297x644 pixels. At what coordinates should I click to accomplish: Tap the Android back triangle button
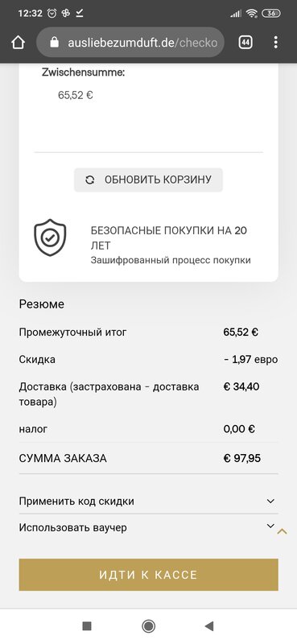click(x=209, y=626)
